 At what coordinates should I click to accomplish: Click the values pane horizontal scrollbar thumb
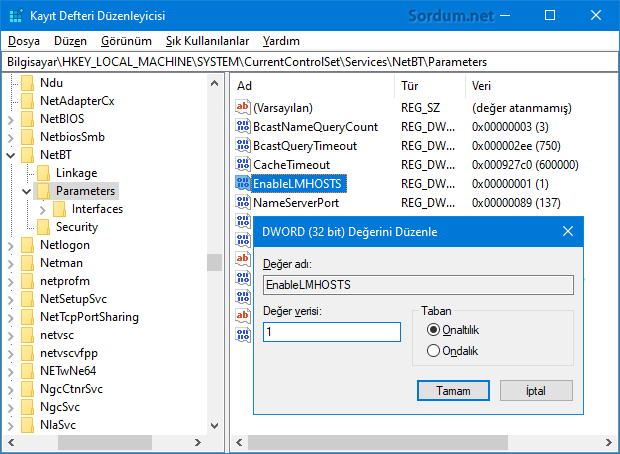coord(378,442)
